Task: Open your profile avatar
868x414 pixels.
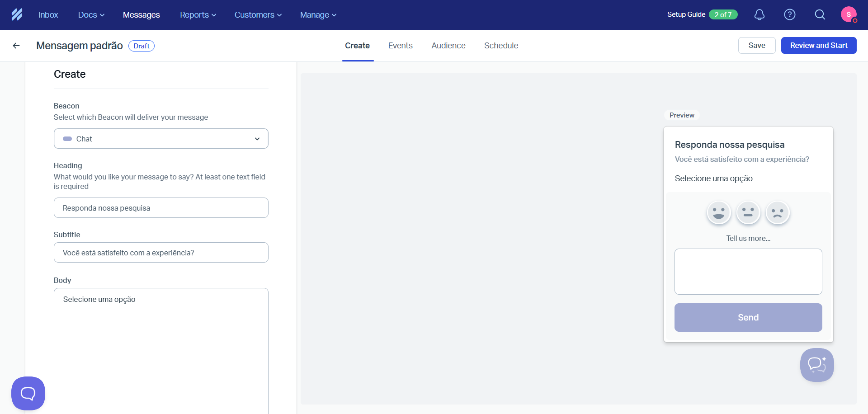Action: pyautogui.click(x=849, y=14)
